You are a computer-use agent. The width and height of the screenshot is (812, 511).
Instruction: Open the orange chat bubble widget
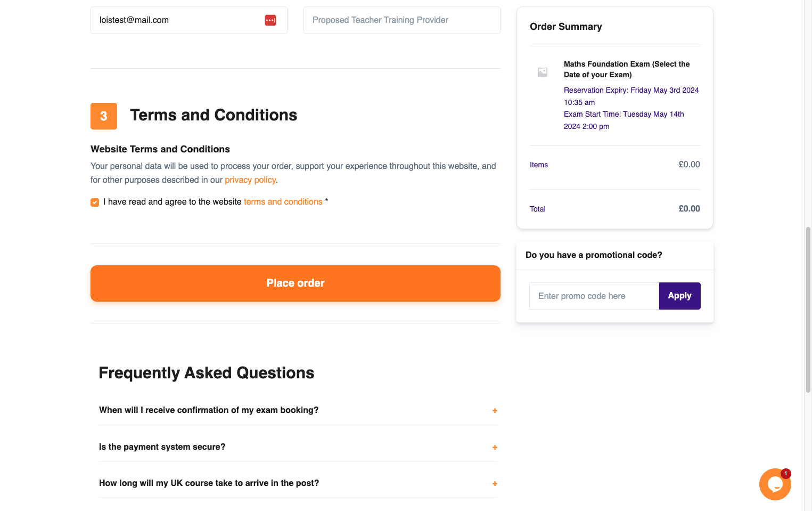(775, 484)
